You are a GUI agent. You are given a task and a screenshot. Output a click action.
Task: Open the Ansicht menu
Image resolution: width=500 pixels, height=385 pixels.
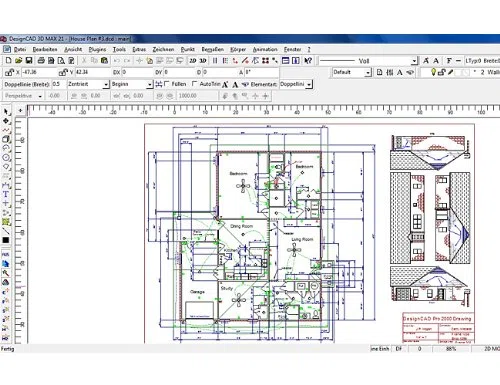click(73, 49)
